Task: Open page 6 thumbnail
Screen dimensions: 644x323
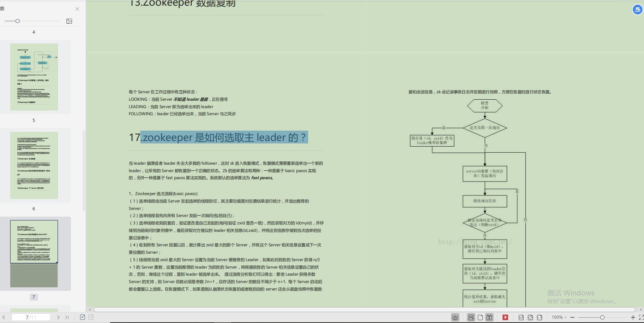Action: (34, 165)
